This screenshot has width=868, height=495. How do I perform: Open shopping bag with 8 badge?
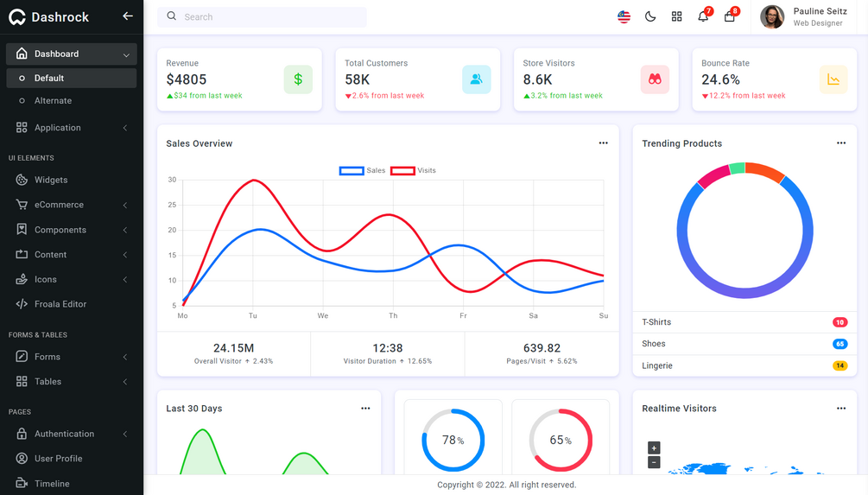pos(730,16)
